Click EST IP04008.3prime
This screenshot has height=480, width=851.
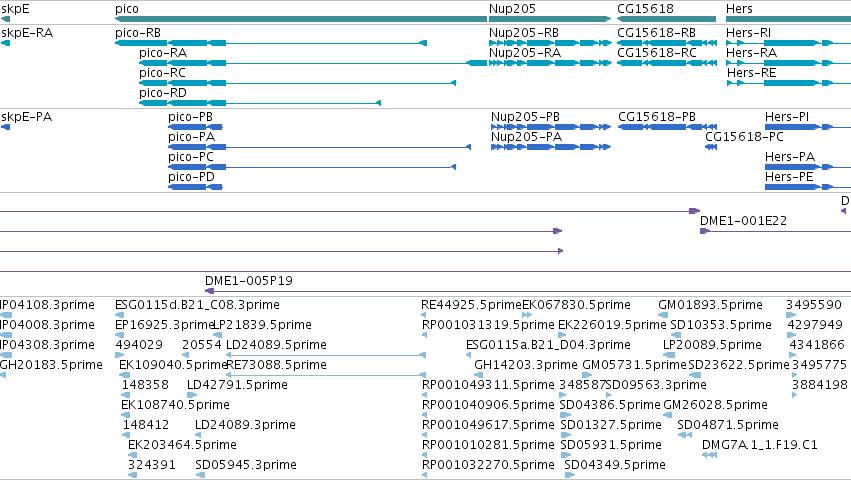tap(47, 325)
